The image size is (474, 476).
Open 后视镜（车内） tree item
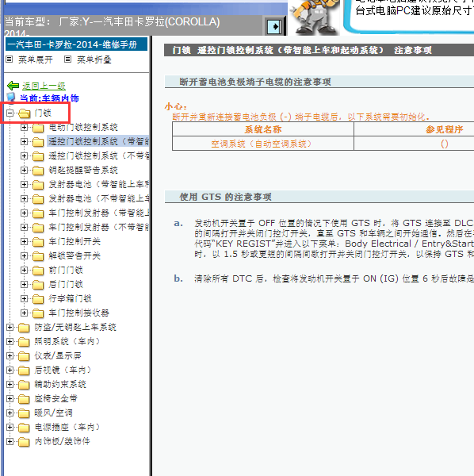pyautogui.click(x=63, y=370)
